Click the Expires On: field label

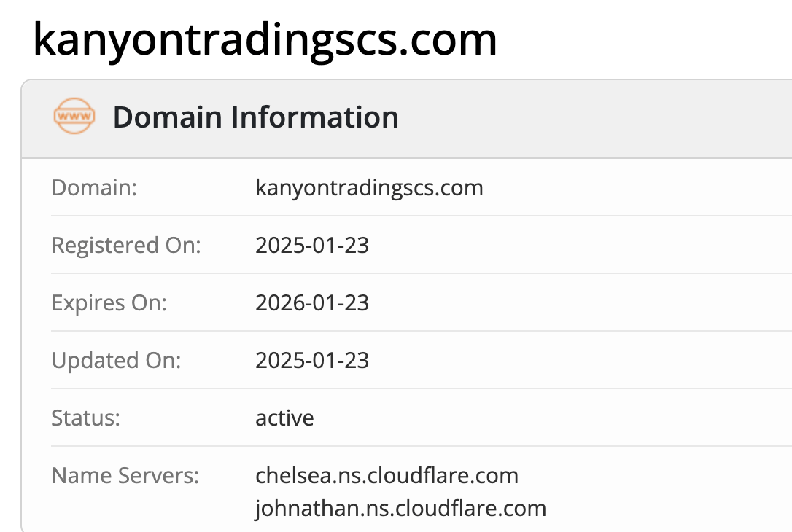coord(109,303)
